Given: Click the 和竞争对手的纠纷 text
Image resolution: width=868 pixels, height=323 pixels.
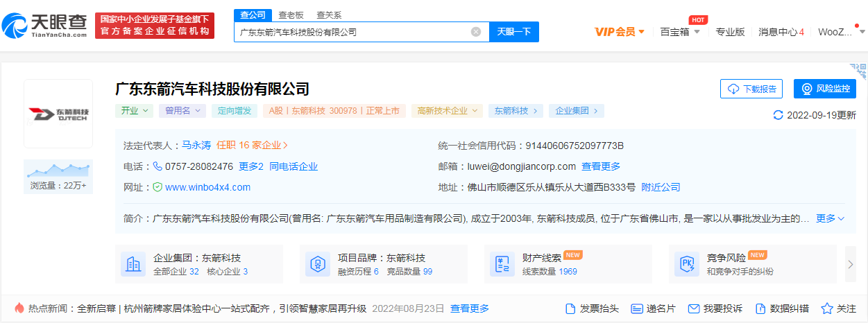Looking at the screenshot, I should coord(740,272).
